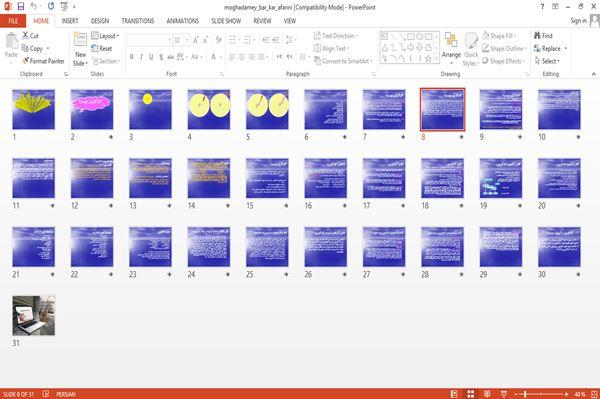Click the PERSIAN language indicator
Screen dimensions: 600x399
click(x=66, y=394)
